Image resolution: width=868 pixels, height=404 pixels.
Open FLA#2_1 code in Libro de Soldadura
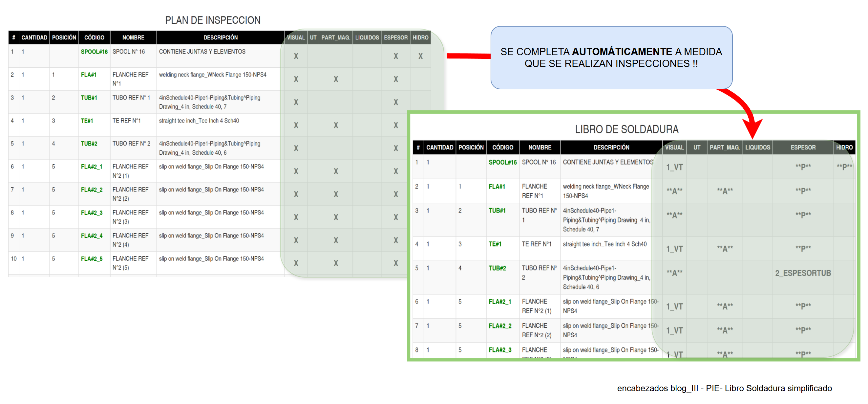500,302
